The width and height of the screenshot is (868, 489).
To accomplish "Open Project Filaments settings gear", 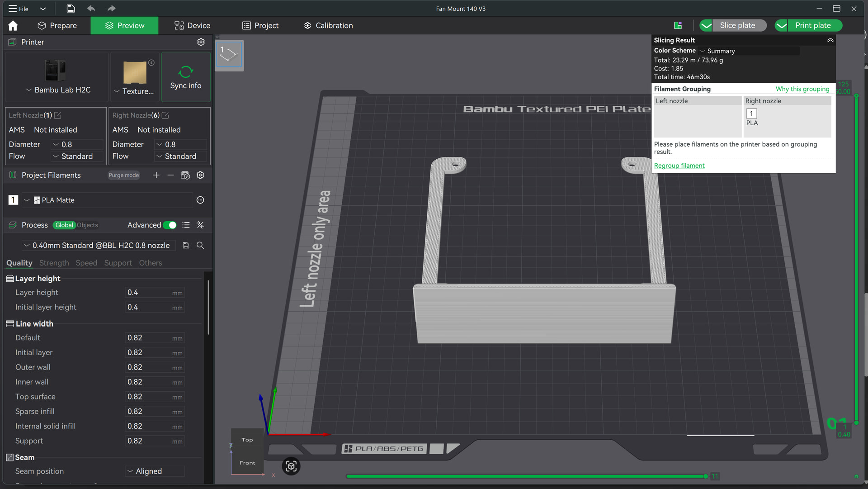I will tap(200, 175).
